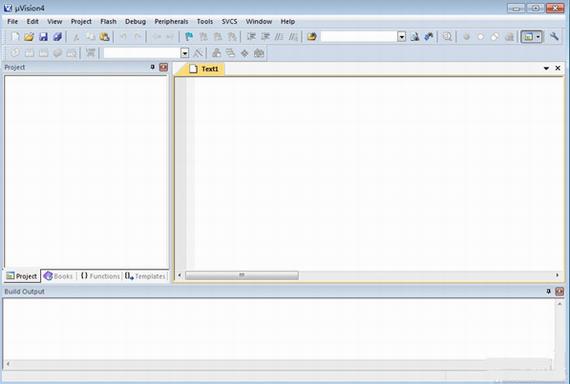Click the Find icon beside search box
Screen dimensions: 570x384
(415, 37)
